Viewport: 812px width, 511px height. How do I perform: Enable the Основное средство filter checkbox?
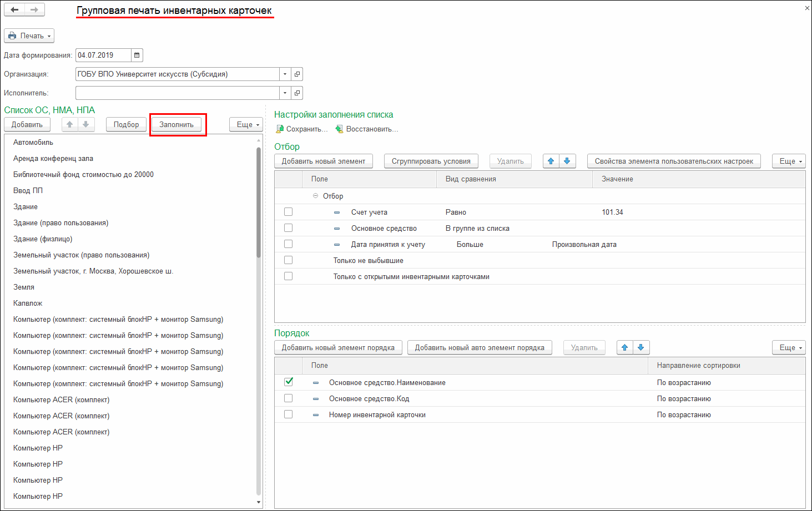click(x=288, y=228)
